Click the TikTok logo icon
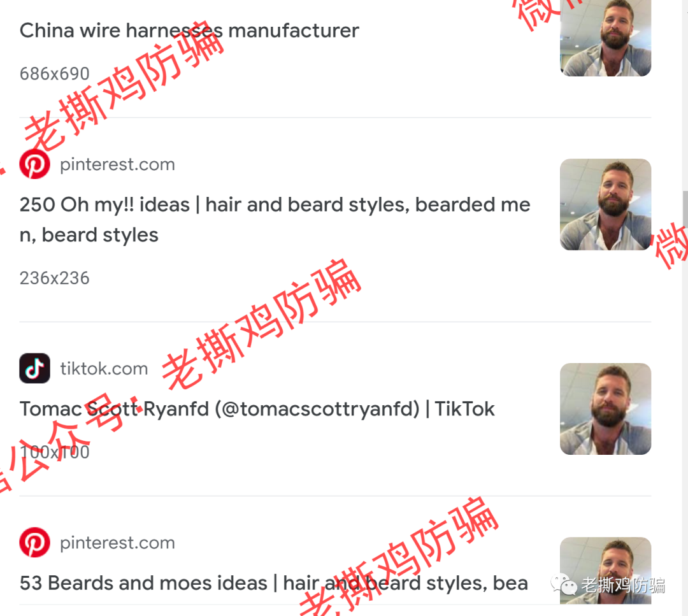This screenshot has width=688, height=616. pyautogui.click(x=34, y=368)
